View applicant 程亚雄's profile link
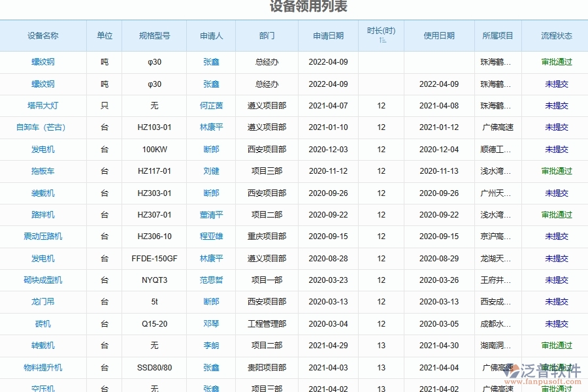This screenshot has height=392, width=588. pos(211,237)
